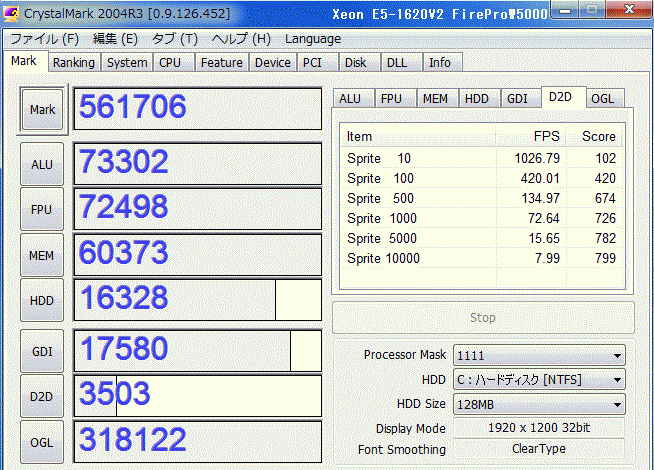Screen dimensions: 654x470
Task: Switch to the DLL tab
Action: (x=402, y=63)
